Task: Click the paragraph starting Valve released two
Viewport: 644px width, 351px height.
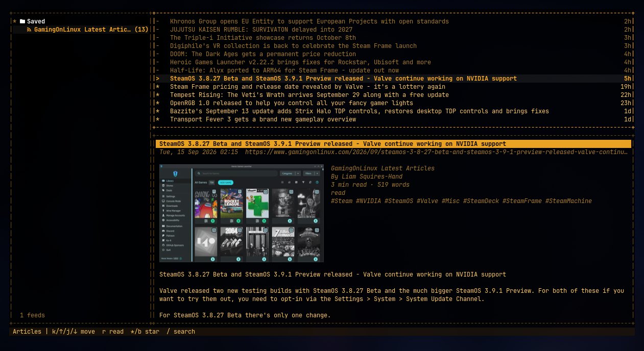Action: (x=392, y=295)
